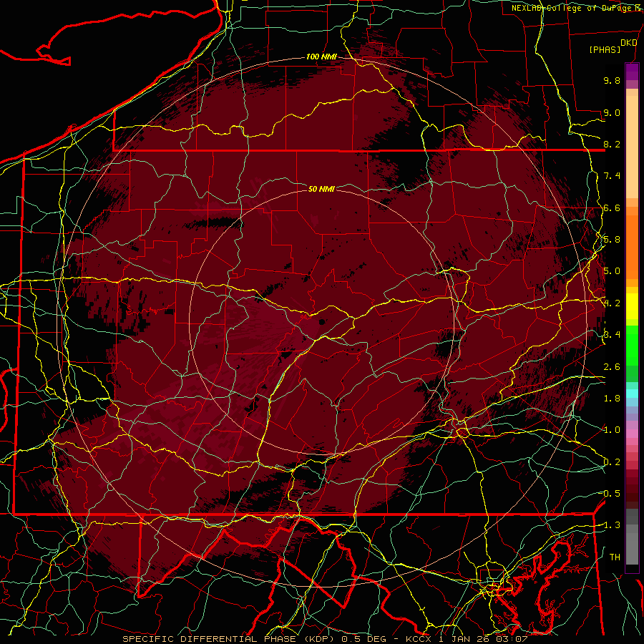This screenshot has width=644, height=644.
Task: Click the 4.2 legend value
Action: pos(612,303)
